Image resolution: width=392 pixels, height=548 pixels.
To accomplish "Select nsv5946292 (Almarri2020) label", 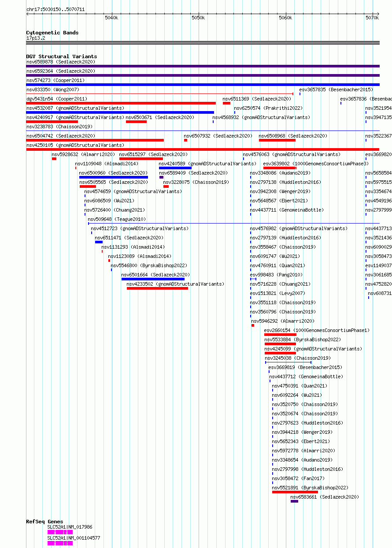I will pyautogui.click(x=283, y=321).
